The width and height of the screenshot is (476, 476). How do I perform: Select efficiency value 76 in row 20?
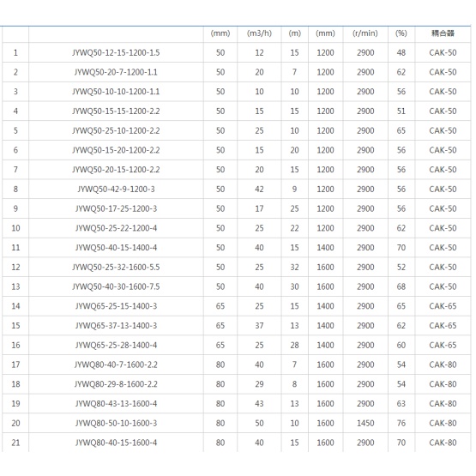[401, 423]
